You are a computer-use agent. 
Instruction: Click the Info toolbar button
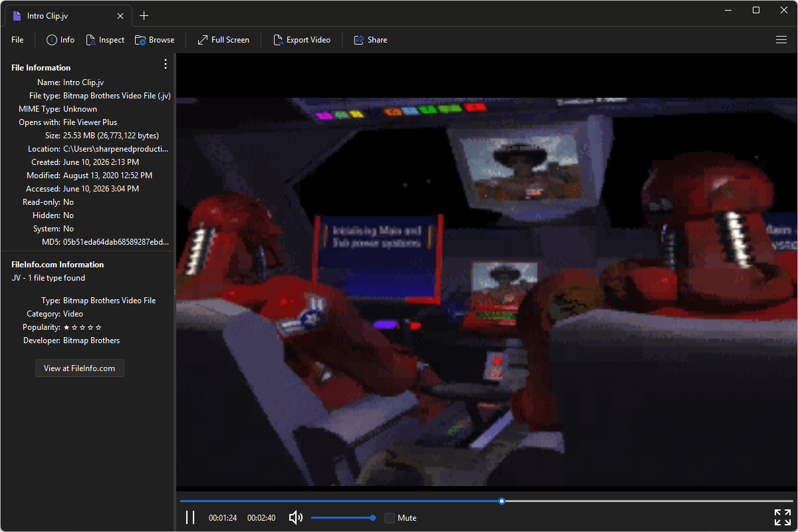tap(61, 40)
